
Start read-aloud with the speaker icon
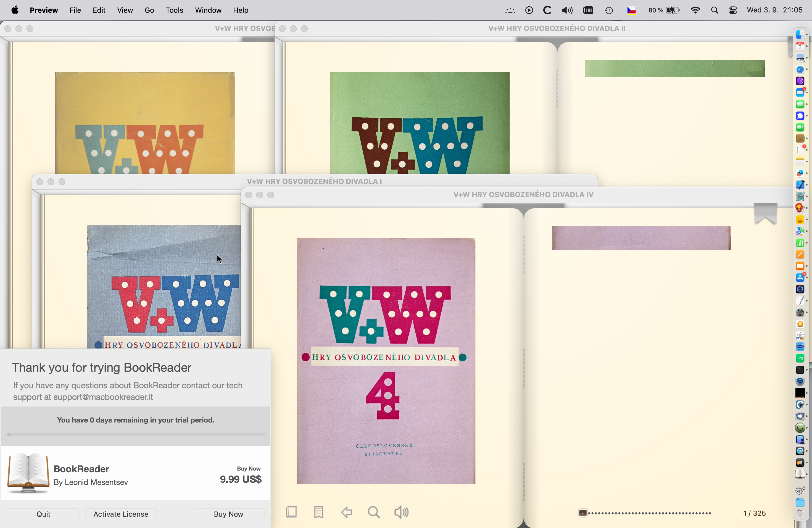point(402,512)
